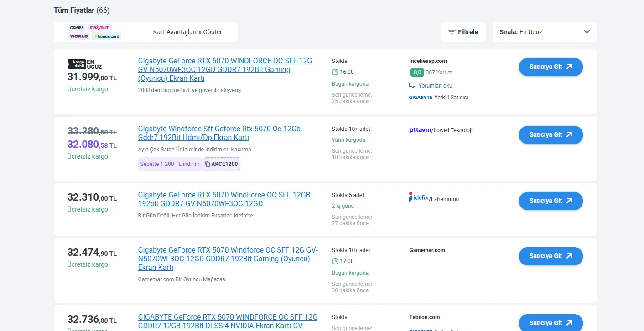Open the pttavm Gigabyte Windforce Sff product link
Viewport: 644px width, 331px height.
click(x=219, y=133)
